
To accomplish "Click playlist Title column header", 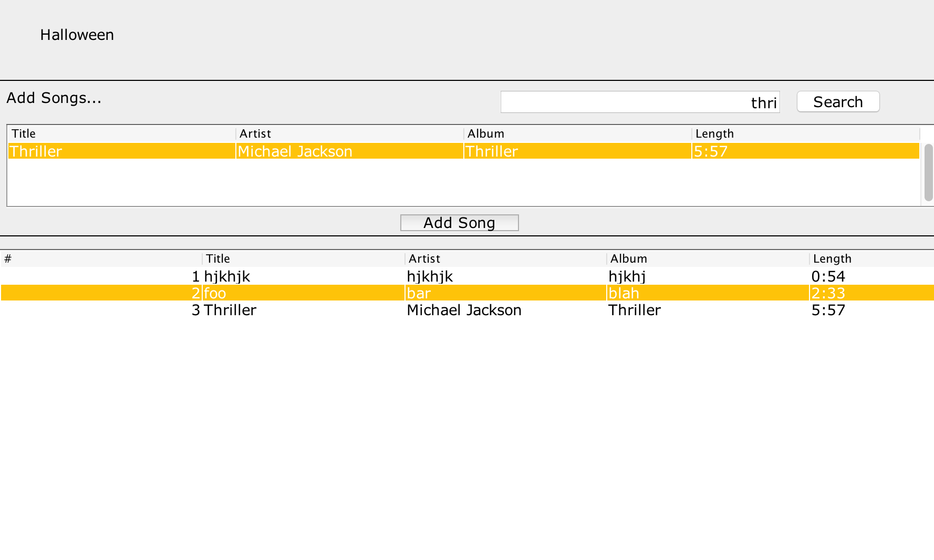I will (x=304, y=258).
